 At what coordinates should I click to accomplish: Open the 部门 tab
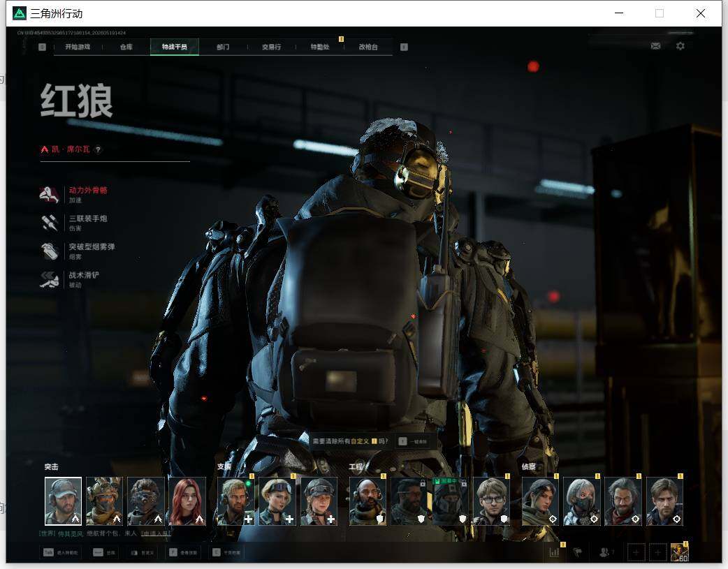click(x=223, y=47)
